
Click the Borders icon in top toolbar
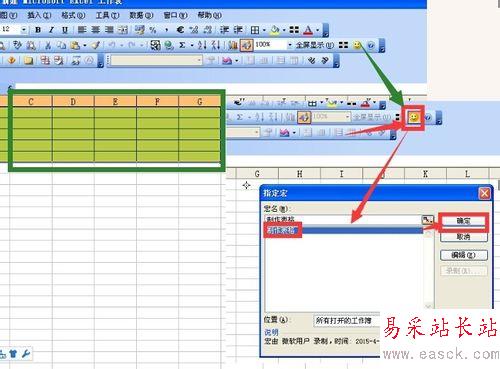tap(255, 30)
